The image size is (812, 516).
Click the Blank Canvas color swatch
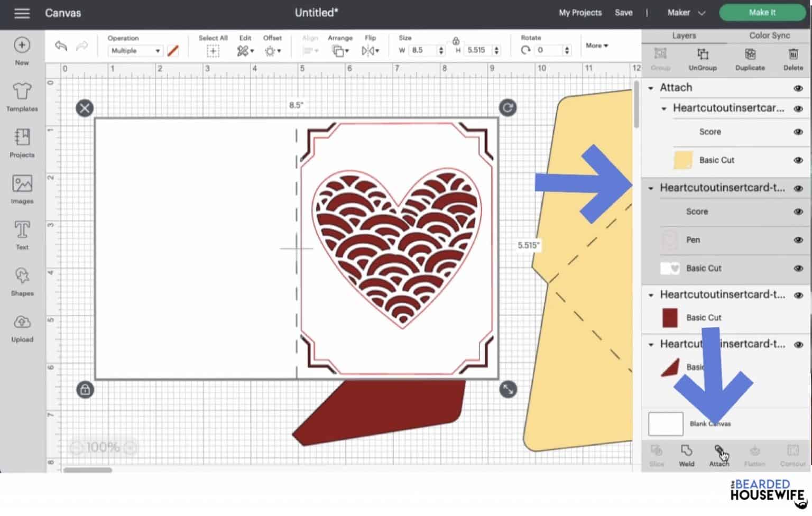tap(665, 423)
